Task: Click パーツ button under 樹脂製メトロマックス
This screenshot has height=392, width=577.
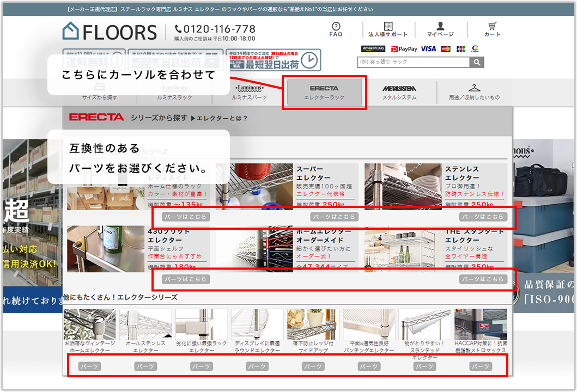Action: pos(481,366)
